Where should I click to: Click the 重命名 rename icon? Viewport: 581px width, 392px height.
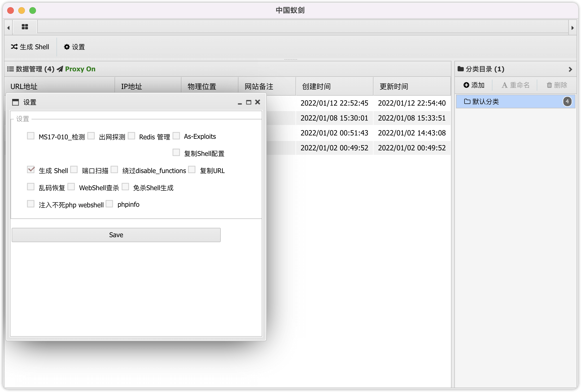(505, 85)
